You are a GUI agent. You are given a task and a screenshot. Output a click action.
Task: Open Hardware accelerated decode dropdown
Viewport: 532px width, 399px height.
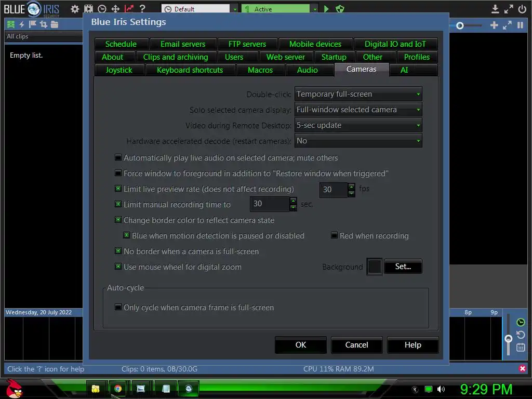358,141
